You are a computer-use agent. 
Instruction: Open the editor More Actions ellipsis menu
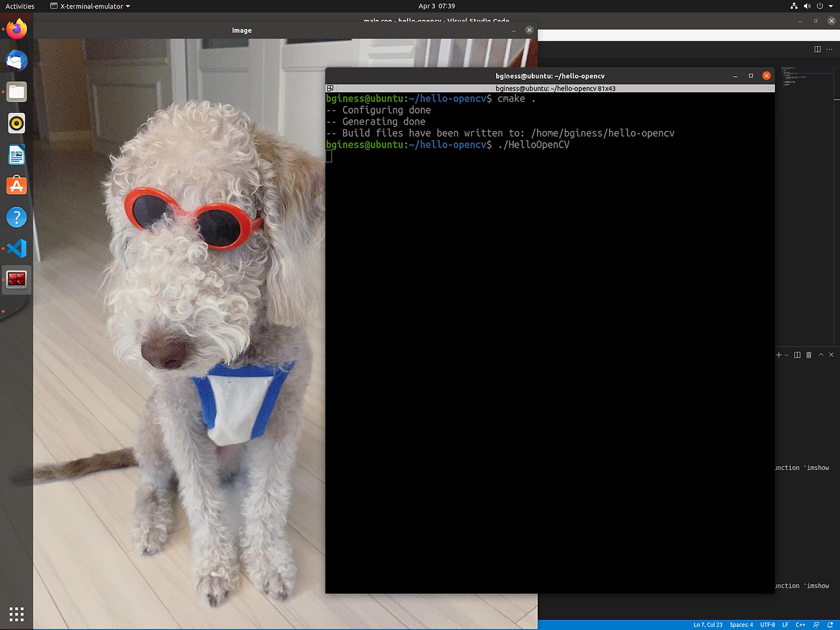[x=830, y=49]
